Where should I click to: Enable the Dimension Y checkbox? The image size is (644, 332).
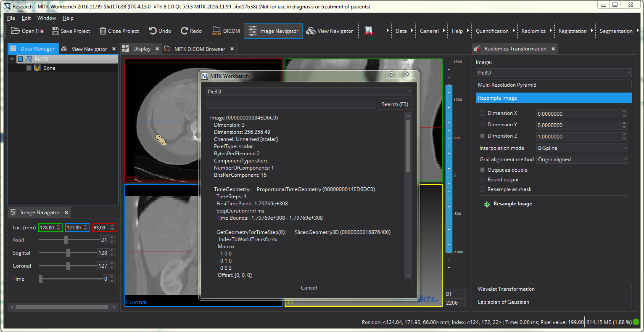483,125
